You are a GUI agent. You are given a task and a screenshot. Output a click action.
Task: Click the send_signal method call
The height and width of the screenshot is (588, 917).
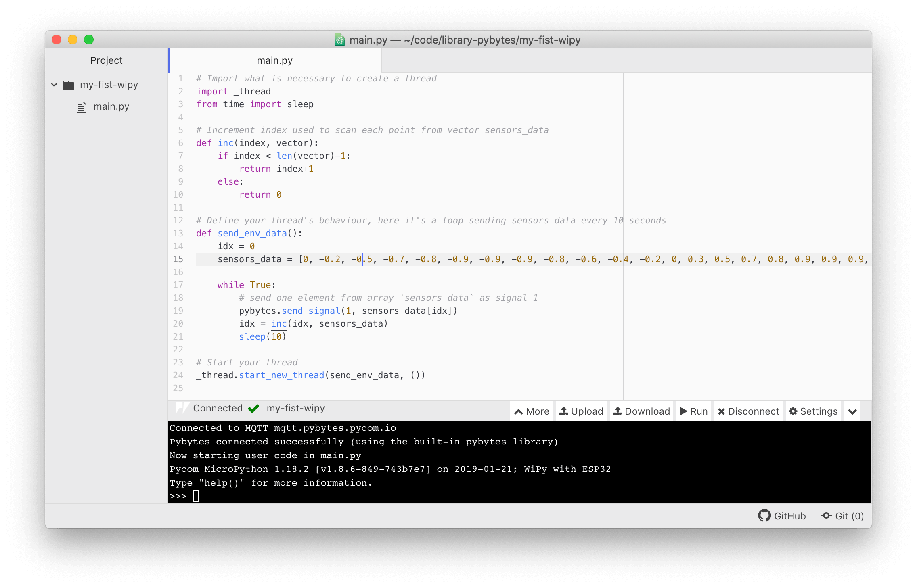311,311
